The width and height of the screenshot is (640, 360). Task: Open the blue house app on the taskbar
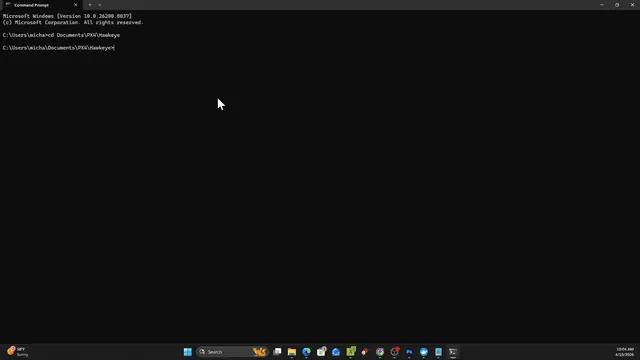pyautogui.click(x=336, y=352)
